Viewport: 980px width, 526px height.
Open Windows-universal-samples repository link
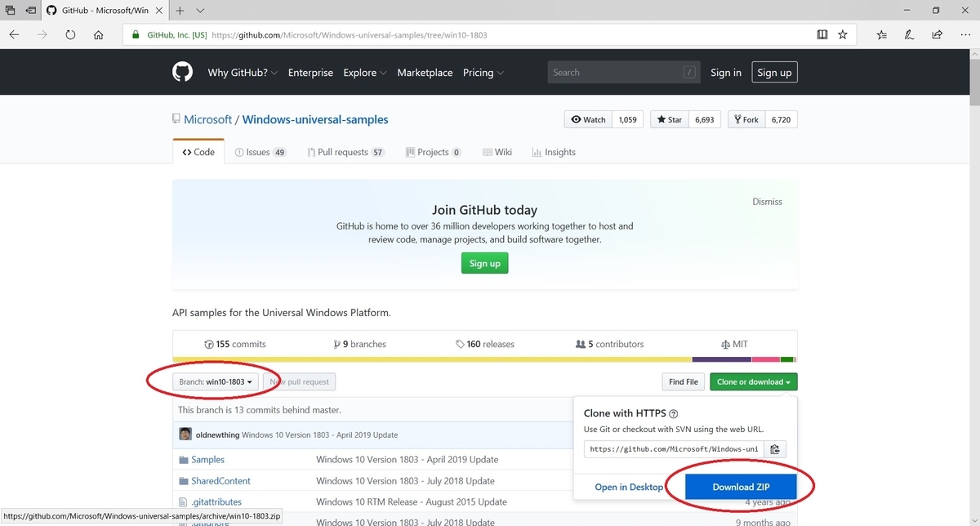pos(315,119)
